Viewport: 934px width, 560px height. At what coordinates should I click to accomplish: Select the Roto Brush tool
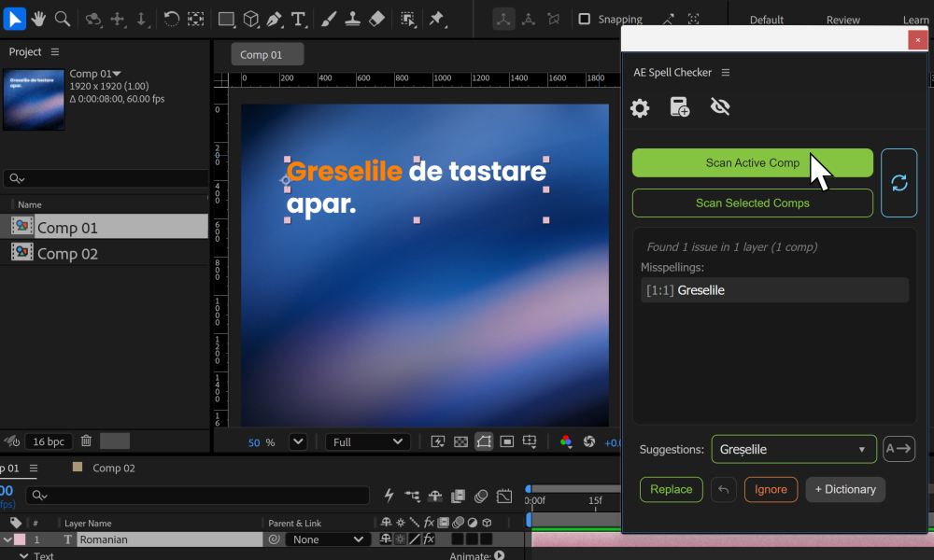coord(408,20)
